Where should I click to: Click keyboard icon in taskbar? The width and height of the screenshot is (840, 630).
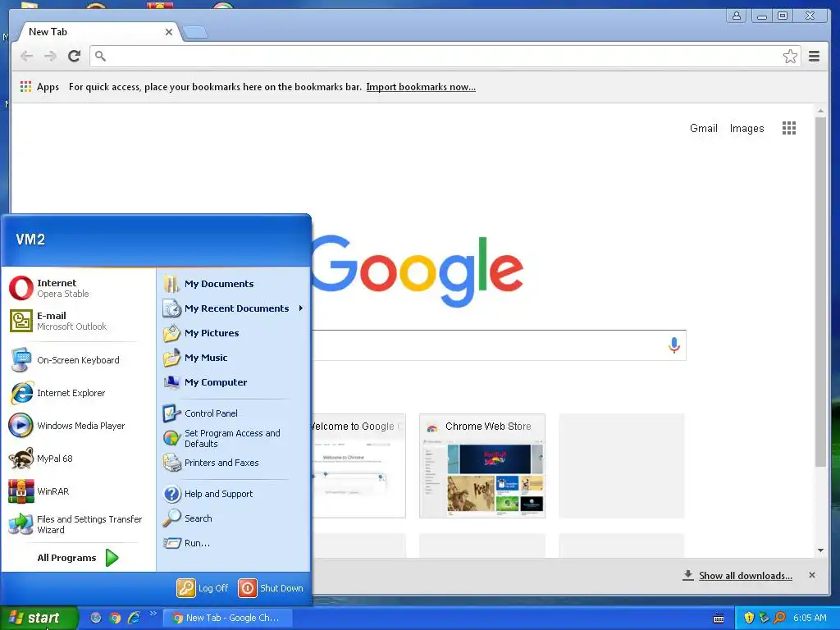719,619
